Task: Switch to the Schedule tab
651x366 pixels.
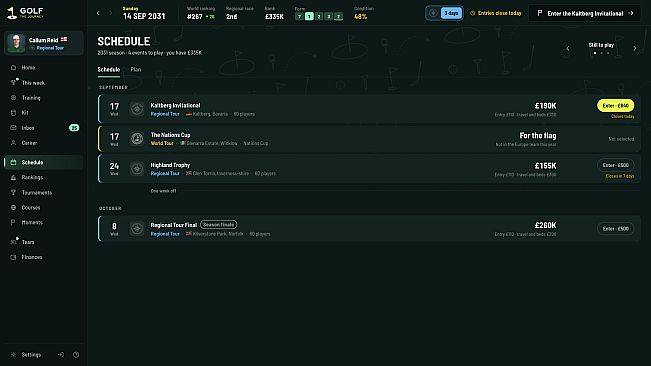Action: point(109,70)
